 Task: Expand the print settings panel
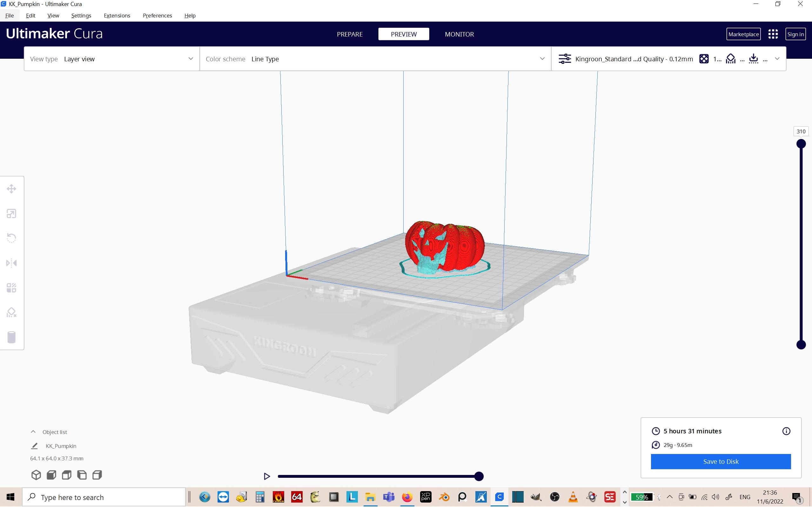point(777,59)
